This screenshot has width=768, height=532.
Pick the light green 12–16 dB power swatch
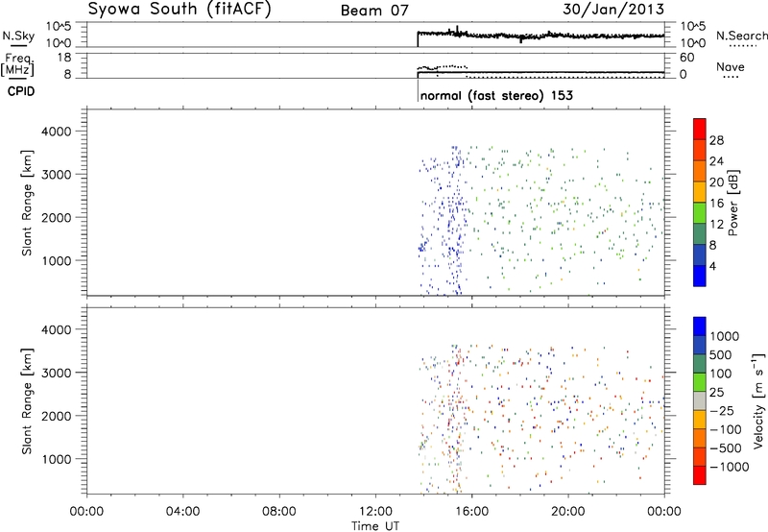(700, 213)
